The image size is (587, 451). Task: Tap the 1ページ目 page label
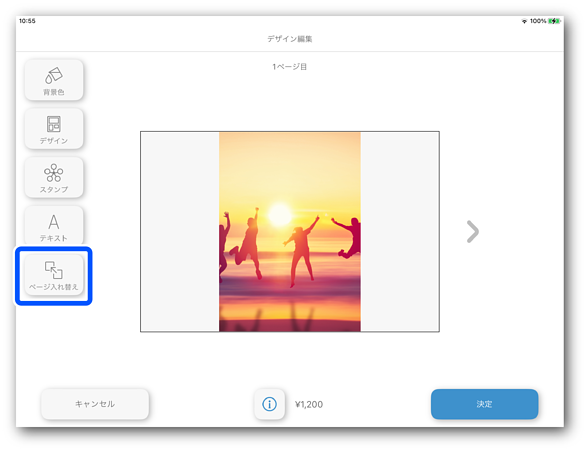click(x=290, y=67)
